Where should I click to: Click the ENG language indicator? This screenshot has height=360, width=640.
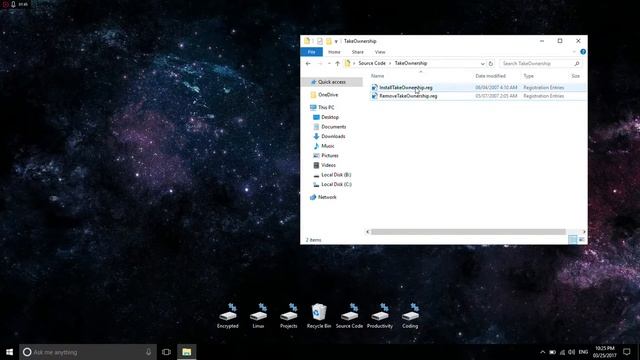(x=583, y=352)
